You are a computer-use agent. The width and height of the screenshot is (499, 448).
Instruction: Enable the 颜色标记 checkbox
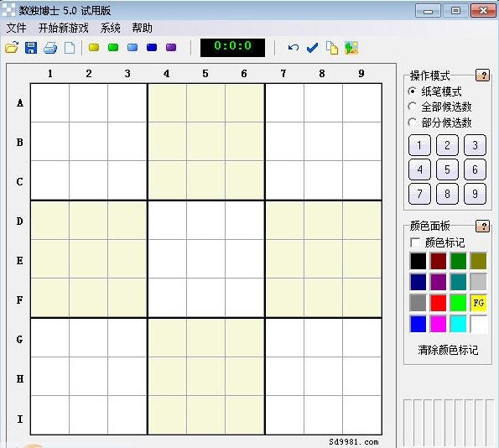[438, 242]
